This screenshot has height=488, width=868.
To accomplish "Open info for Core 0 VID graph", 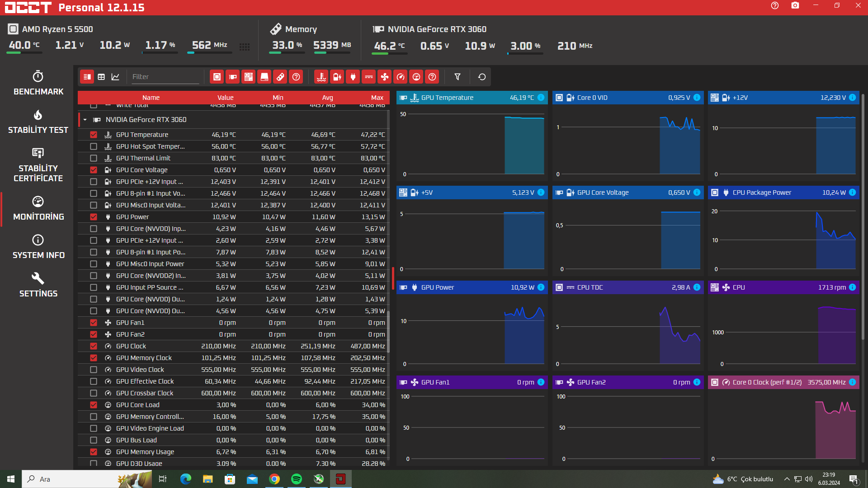I will (x=697, y=98).
